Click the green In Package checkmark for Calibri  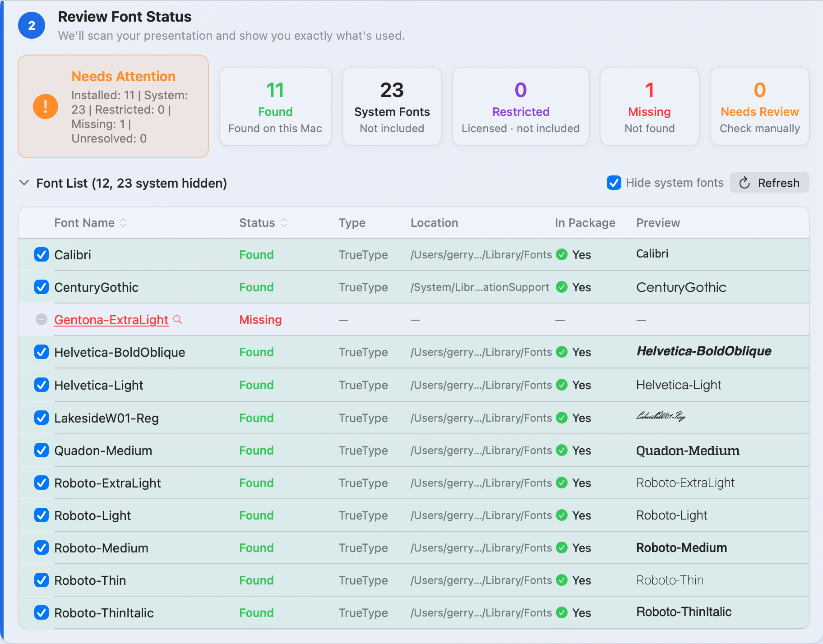(562, 255)
